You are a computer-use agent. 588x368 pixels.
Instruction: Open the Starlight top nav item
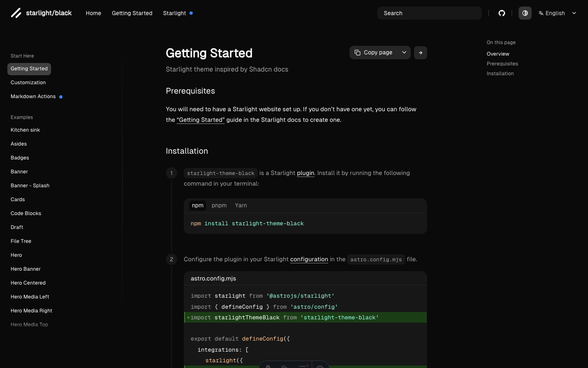point(174,13)
